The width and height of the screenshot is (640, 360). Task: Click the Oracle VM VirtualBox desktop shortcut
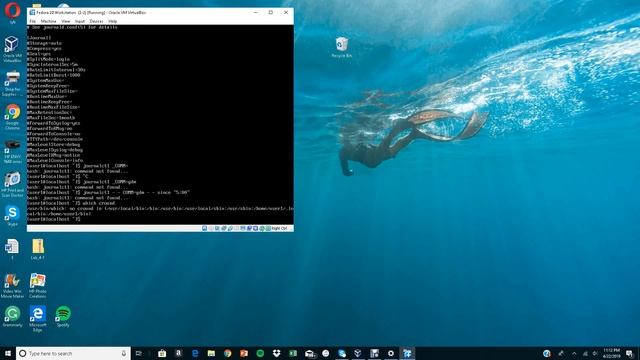tap(12, 49)
